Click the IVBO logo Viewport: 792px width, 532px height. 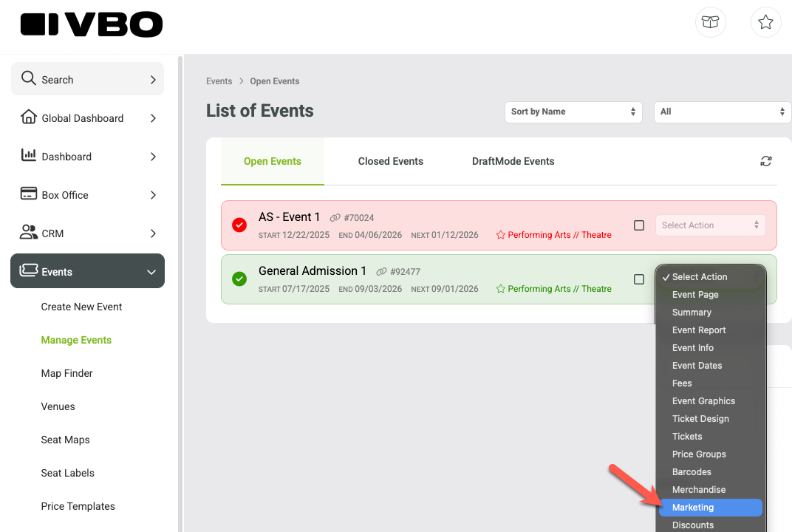pyautogui.click(x=92, y=25)
